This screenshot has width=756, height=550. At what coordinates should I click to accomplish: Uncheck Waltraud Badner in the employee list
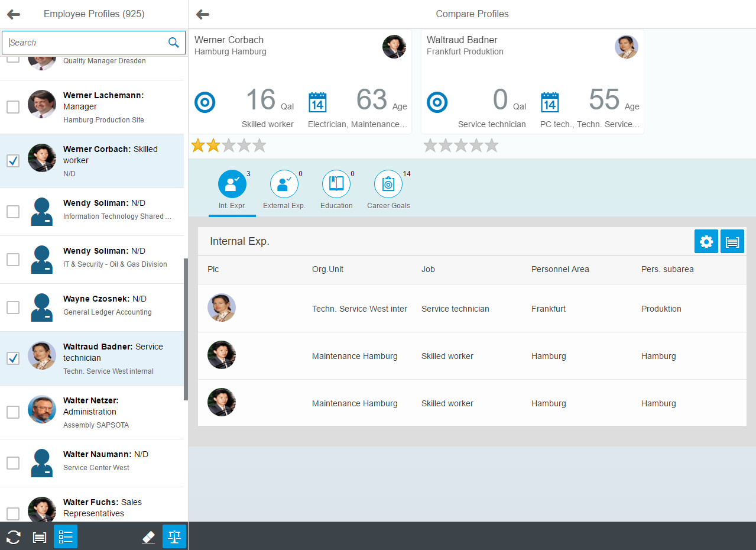click(13, 358)
